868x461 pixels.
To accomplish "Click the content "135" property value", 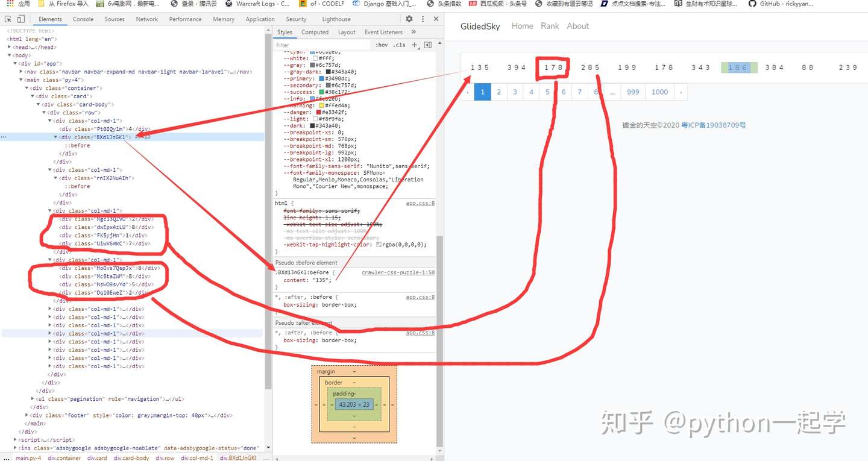I will click(320, 280).
